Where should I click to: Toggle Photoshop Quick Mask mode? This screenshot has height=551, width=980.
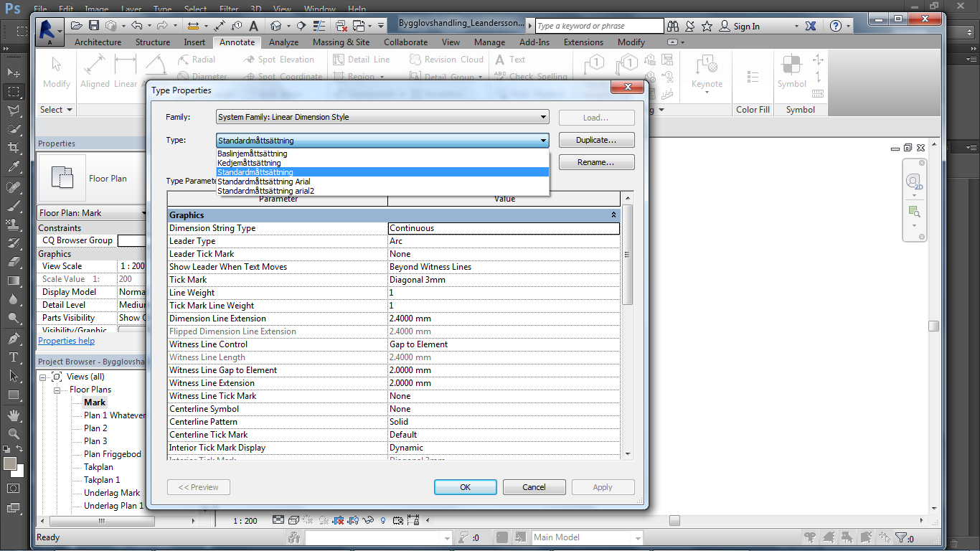coord(14,489)
